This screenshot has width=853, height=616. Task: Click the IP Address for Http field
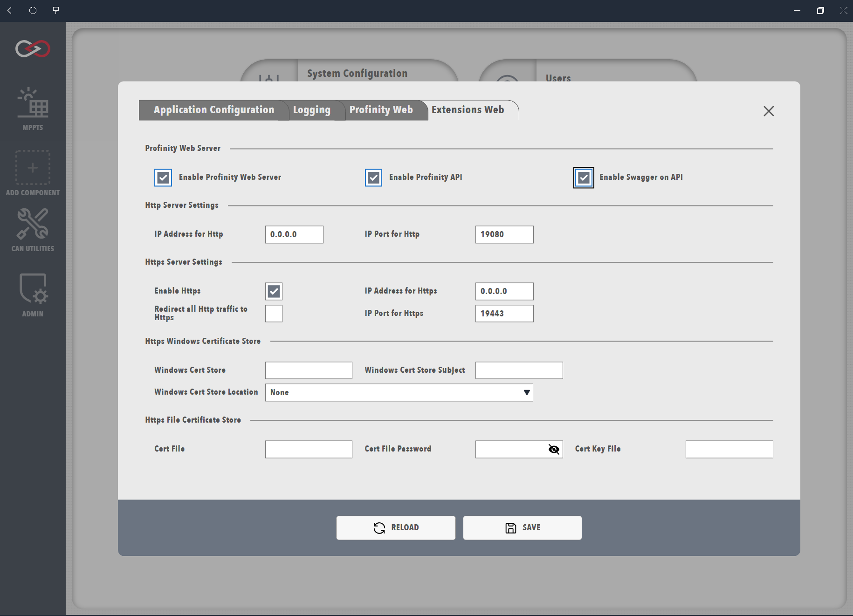click(x=294, y=234)
